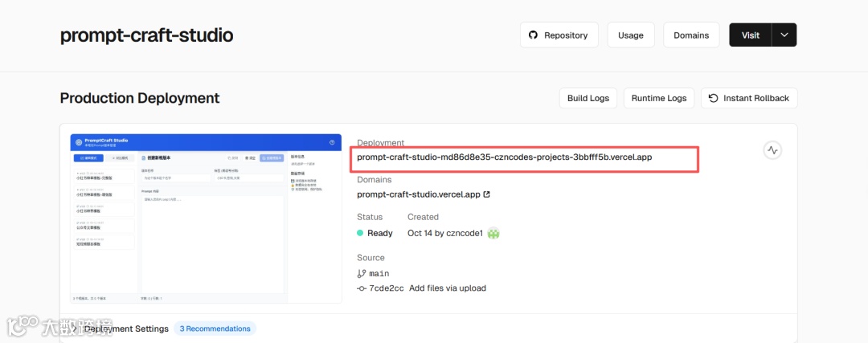Trigger Instant Rollback
Image resolution: width=868 pixels, height=343 pixels.
pos(749,98)
